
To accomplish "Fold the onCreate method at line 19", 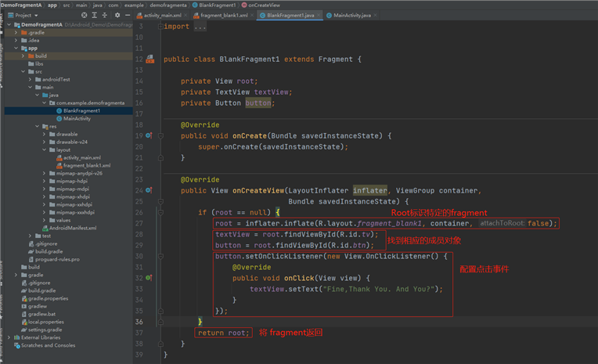I will (160, 136).
